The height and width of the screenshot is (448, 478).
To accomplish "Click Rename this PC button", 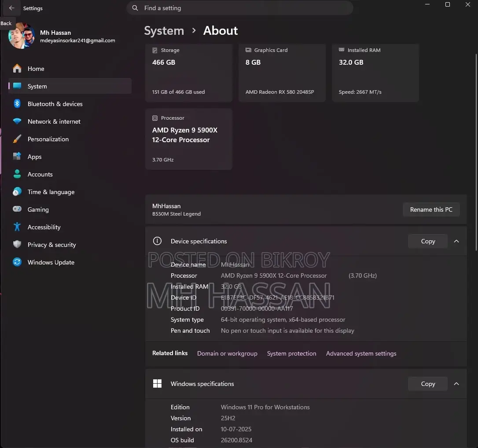I will coord(431,209).
